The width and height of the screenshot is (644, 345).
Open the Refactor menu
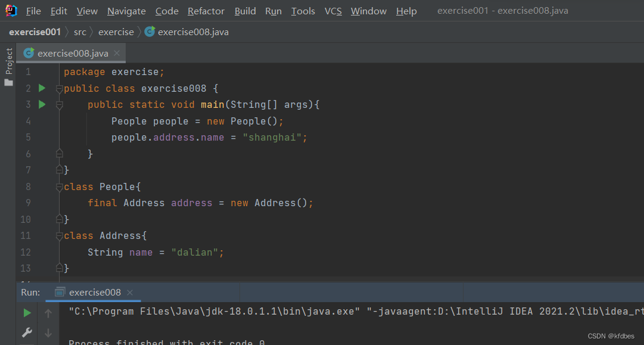tap(206, 11)
